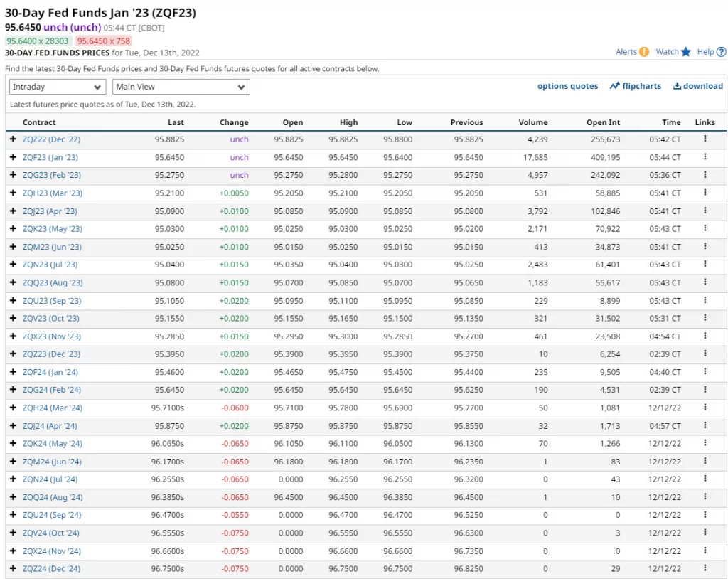Expand the ZQG24 (Feb '24) row
Image resolution: width=728 pixels, height=579 pixels.
click(x=13, y=389)
